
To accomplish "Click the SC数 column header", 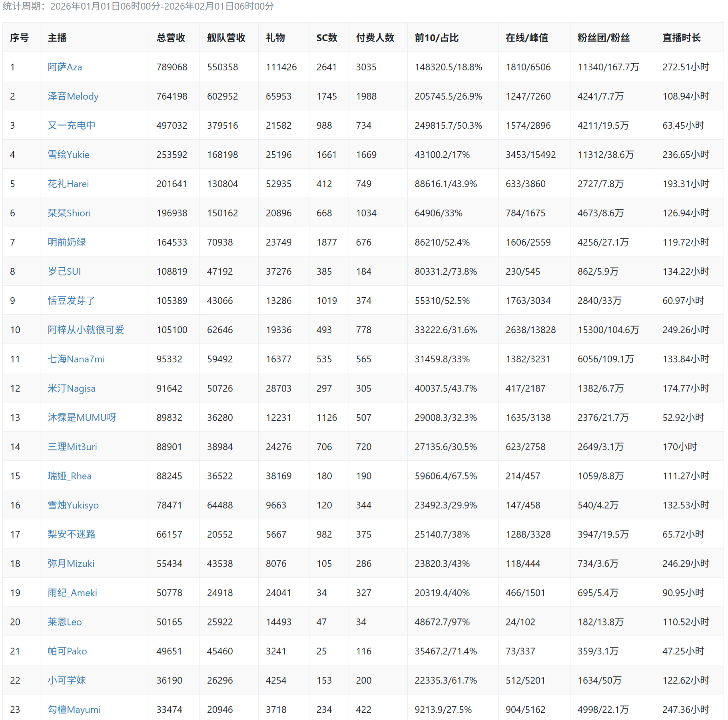I will [327, 38].
